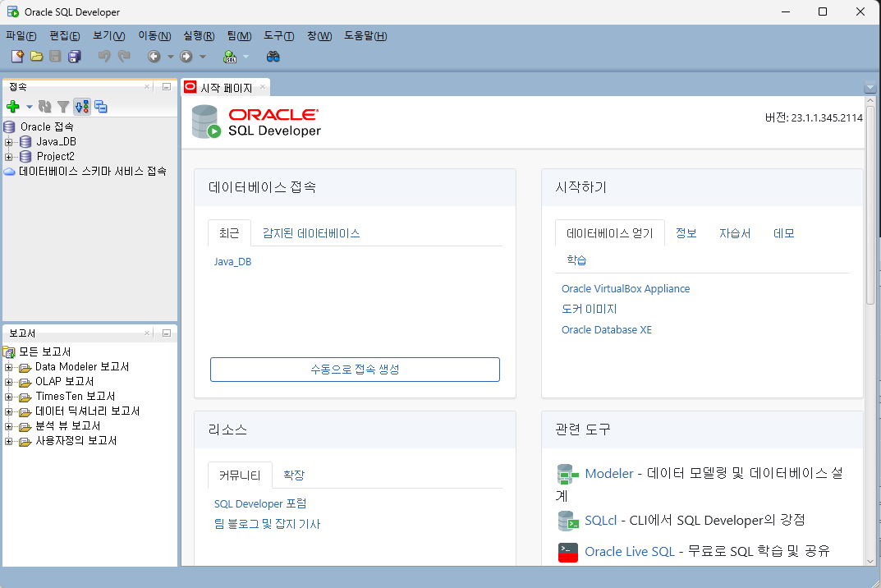This screenshot has width=881, height=588.
Task: Click the Save disk icon
Action: (55, 56)
